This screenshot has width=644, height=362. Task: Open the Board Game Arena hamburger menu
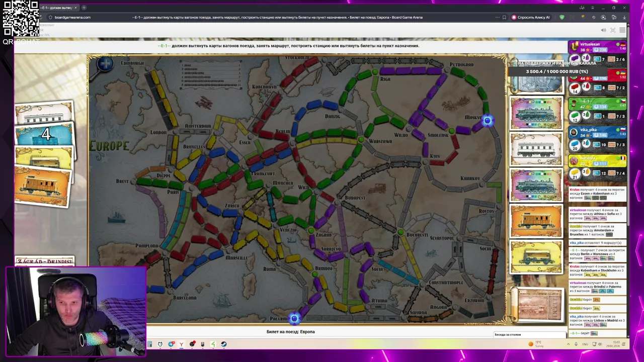click(622, 30)
